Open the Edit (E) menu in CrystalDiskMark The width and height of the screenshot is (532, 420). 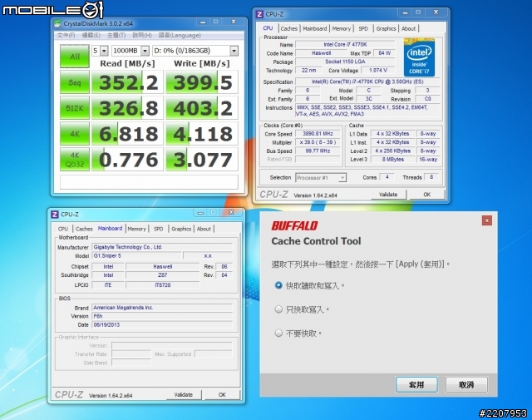tap(91, 35)
